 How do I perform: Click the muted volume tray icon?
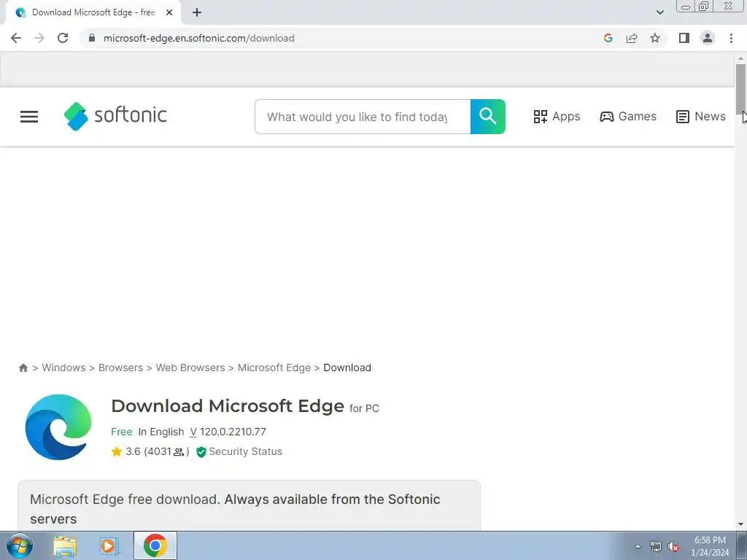tap(673, 546)
